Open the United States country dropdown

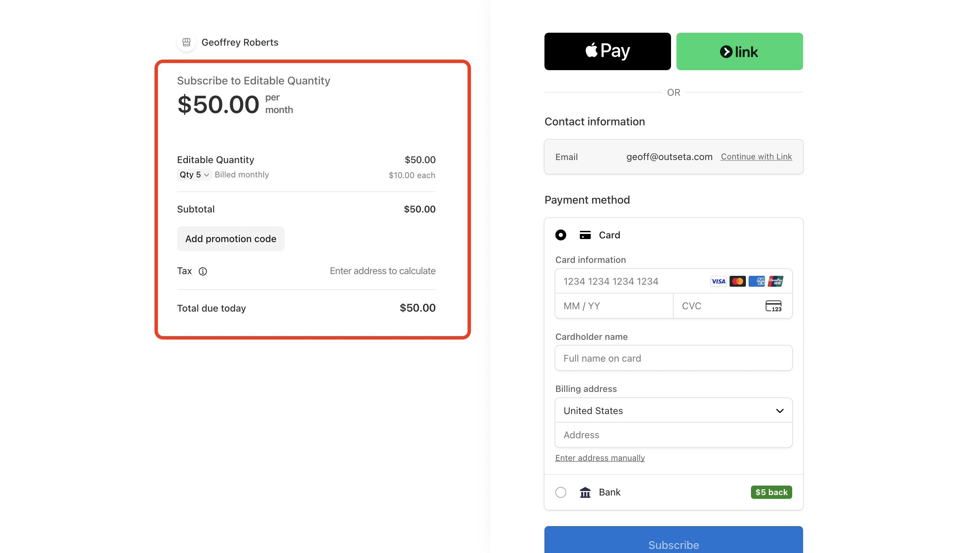[673, 411]
